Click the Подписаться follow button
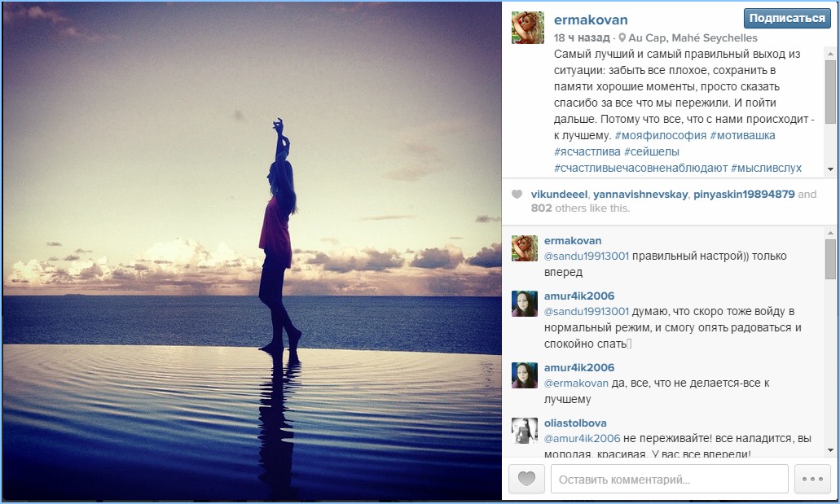Image resolution: width=840 pixels, height=504 pixels. (x=787, y=18)
